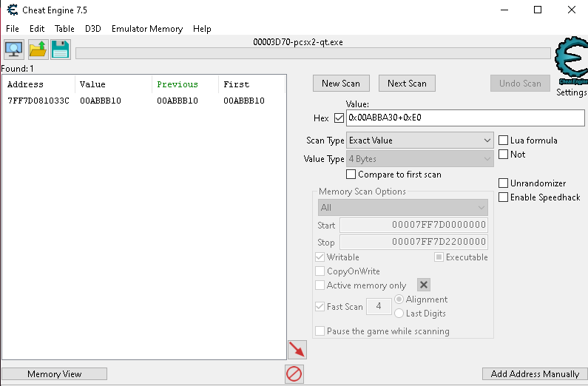Click the Previous column header
The width and height of the screenshot is (588, 386).
[185, 84]
